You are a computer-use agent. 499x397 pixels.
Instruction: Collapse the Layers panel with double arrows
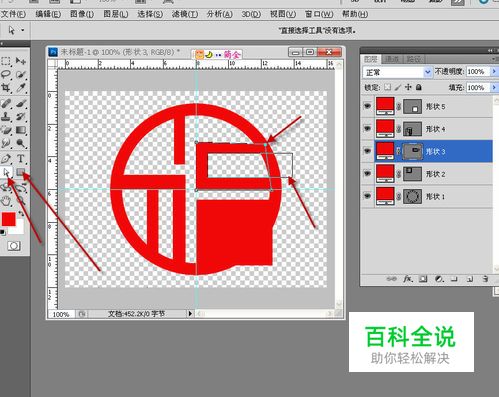point(490,50)
